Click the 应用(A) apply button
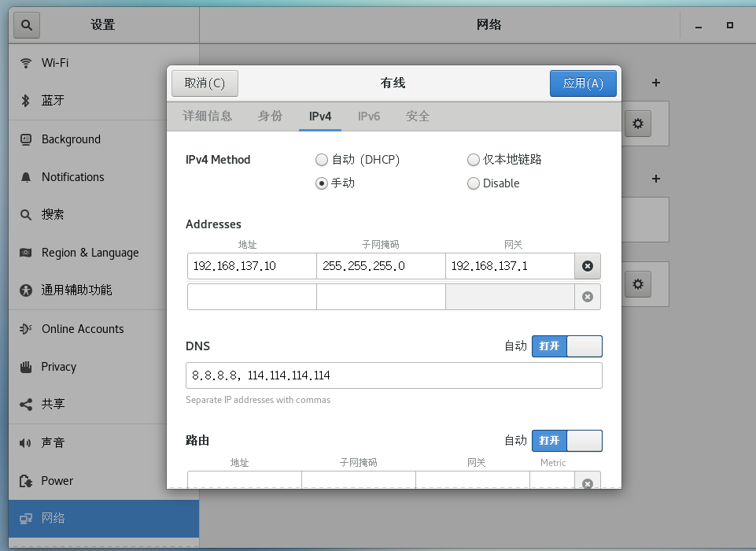Screen dimensions: 756x551 (583, 83)
